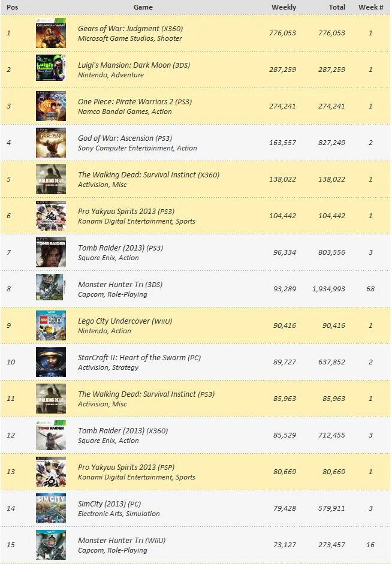The height and width of the screenshot is (564, 392).
Task: Click the Total column header
Action: [337, 7]
